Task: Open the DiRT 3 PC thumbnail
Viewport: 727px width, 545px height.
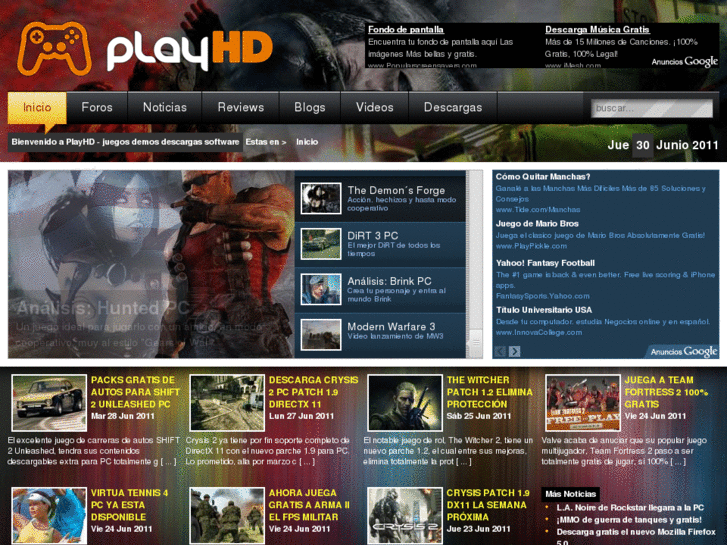Action: tap(321, 244)
